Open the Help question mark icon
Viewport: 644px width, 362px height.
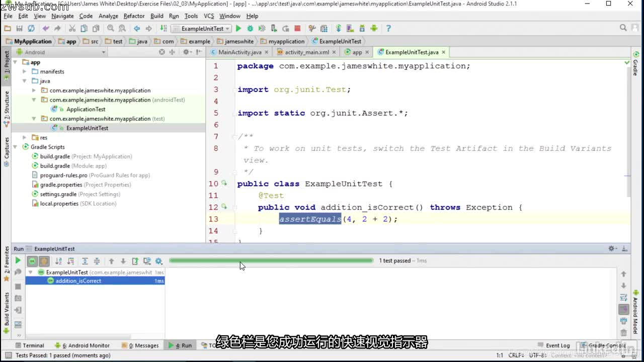[x=388, y=29]
